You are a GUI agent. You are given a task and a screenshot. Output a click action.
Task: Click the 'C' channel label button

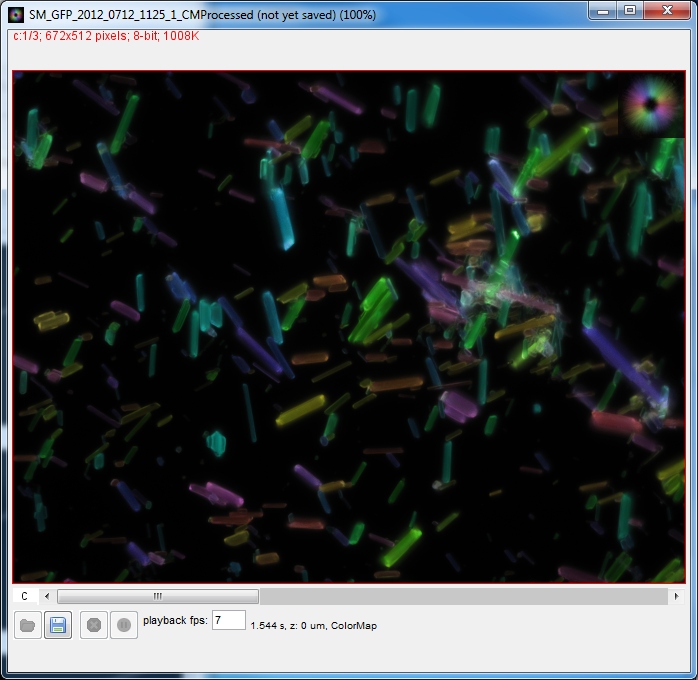click(24, 596)
